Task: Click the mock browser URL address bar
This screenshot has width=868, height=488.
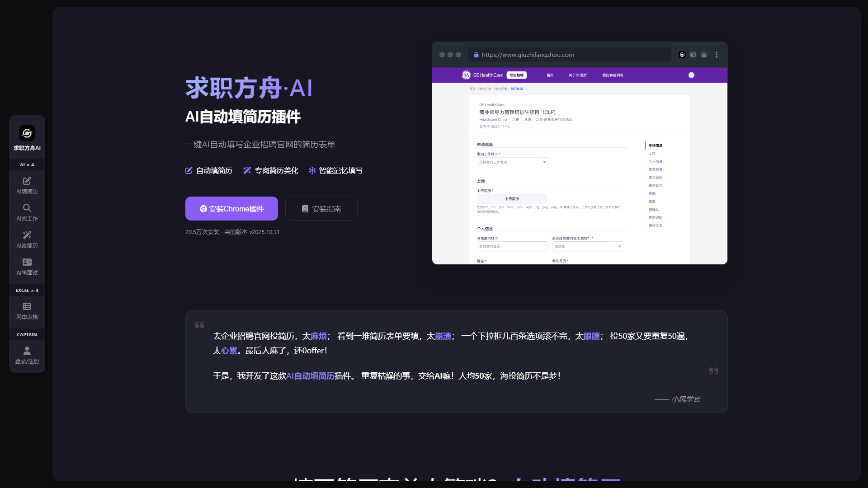Action: (x=570, y=55)
